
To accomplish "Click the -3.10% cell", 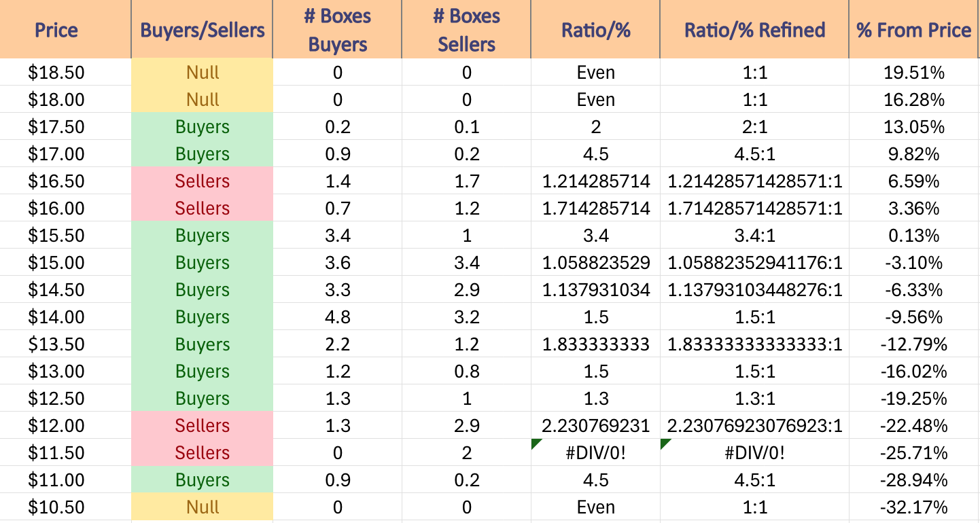I will pos(914,263).
